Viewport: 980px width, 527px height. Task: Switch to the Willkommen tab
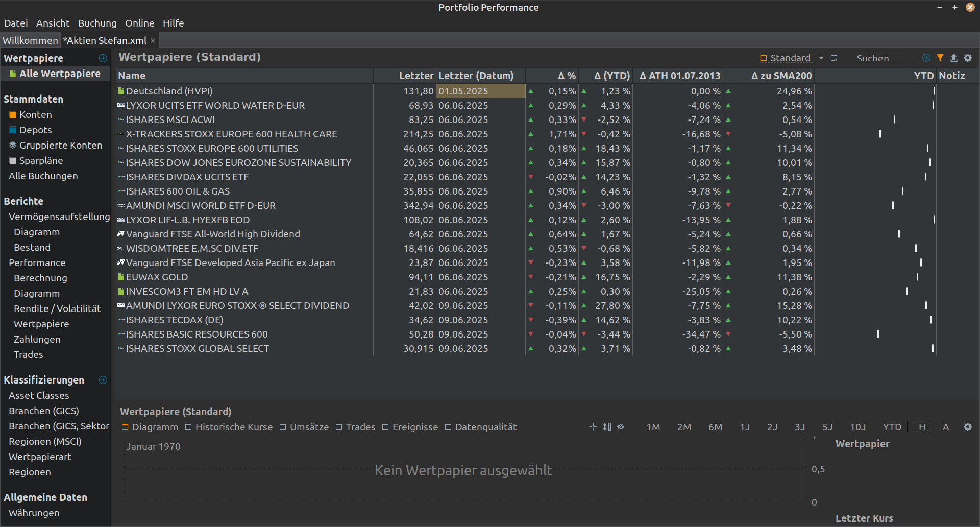30,40
